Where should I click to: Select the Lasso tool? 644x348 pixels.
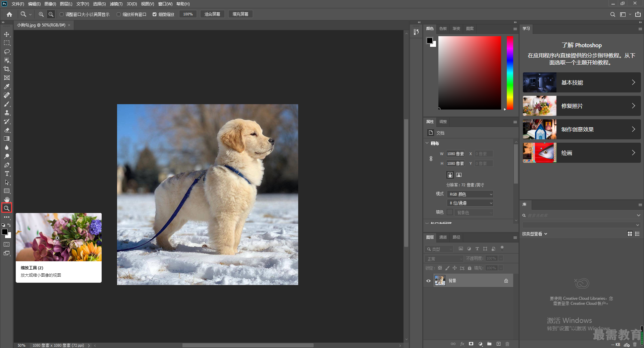click(x=7, y=52)
